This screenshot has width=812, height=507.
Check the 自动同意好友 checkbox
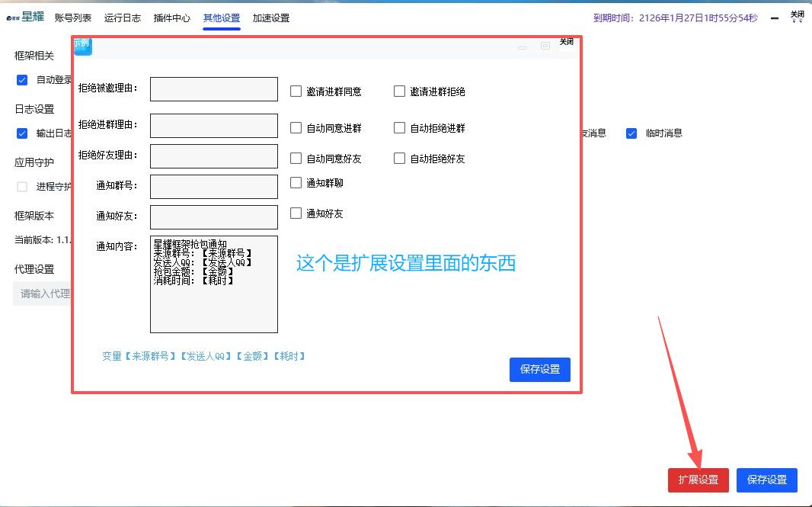pos(295,158)
